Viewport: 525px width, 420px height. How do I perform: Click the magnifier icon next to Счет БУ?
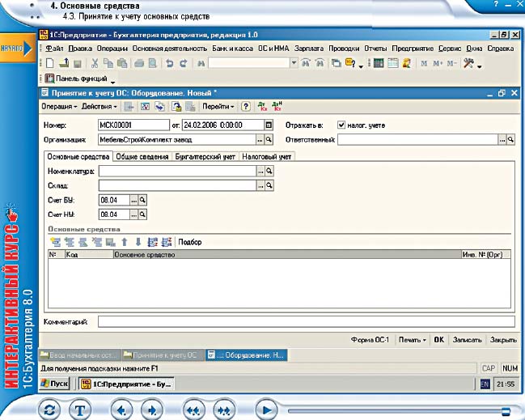[142, 200]
